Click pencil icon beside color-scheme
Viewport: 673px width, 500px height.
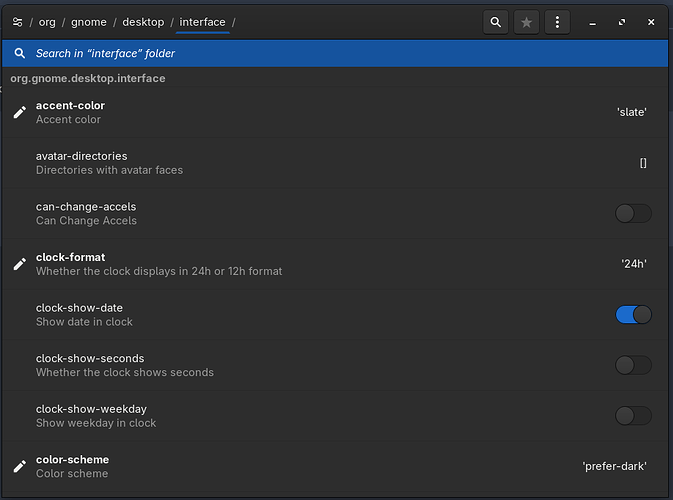(x=20, y=466)
